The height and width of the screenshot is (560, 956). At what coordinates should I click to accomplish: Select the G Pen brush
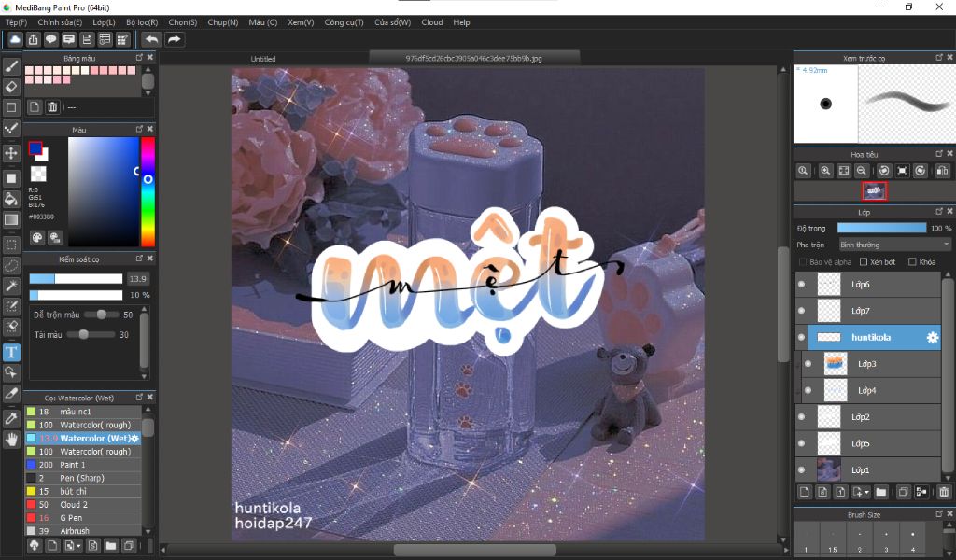pyautogui.click(x=83, y=518)
